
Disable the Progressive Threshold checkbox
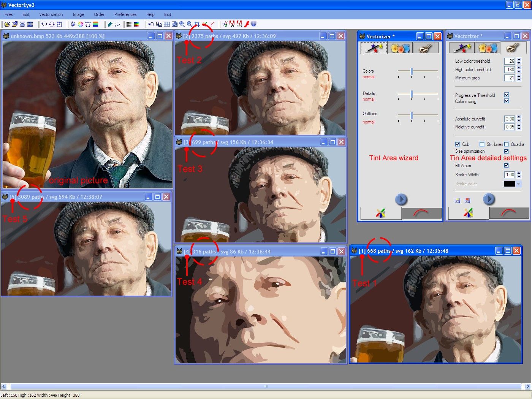[x=507, y=95]
